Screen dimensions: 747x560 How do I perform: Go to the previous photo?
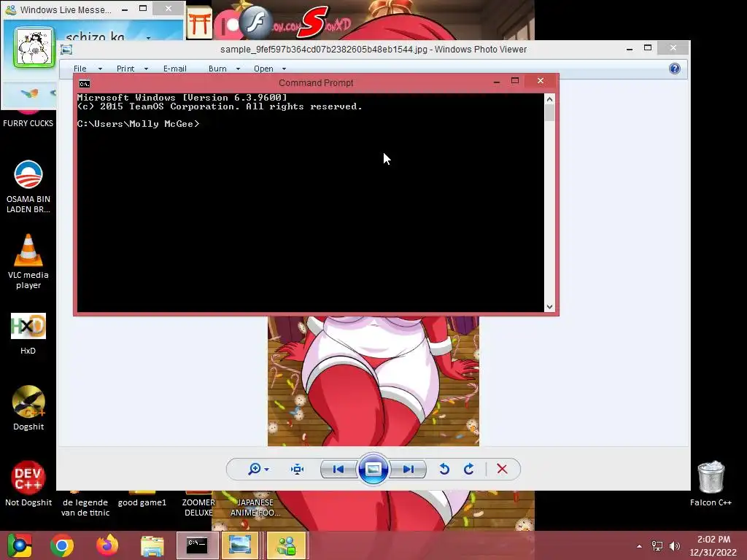point(338,469)
